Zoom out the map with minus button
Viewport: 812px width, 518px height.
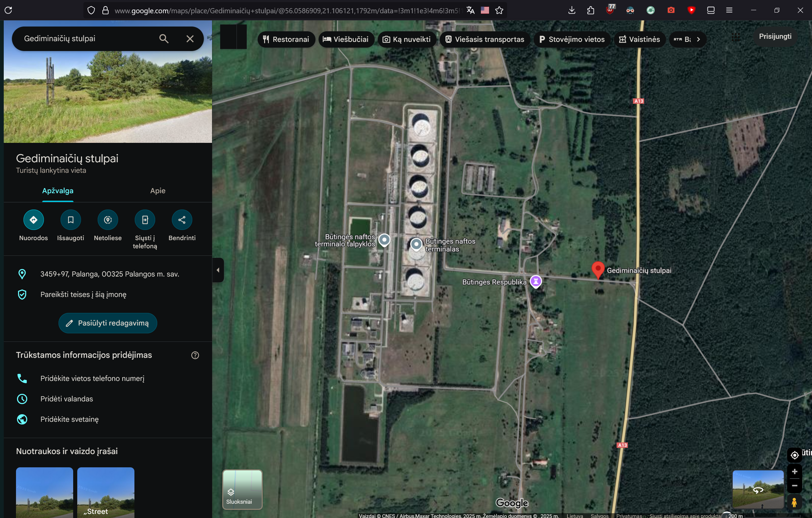point(794,486)
